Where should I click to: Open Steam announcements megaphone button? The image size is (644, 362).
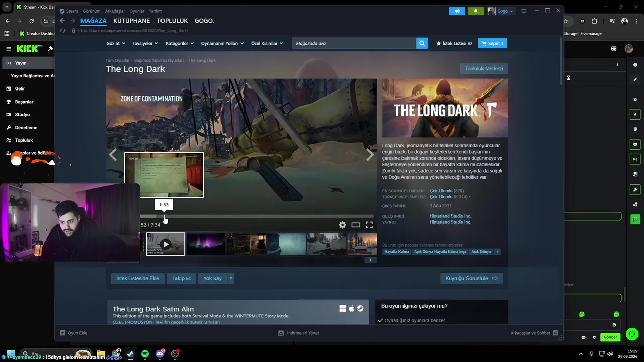457,11
